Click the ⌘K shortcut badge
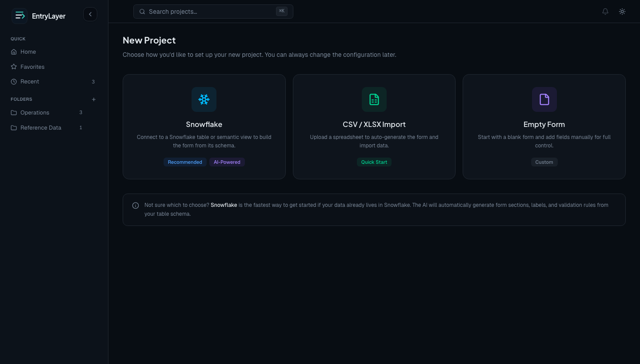 coord(282,11)
